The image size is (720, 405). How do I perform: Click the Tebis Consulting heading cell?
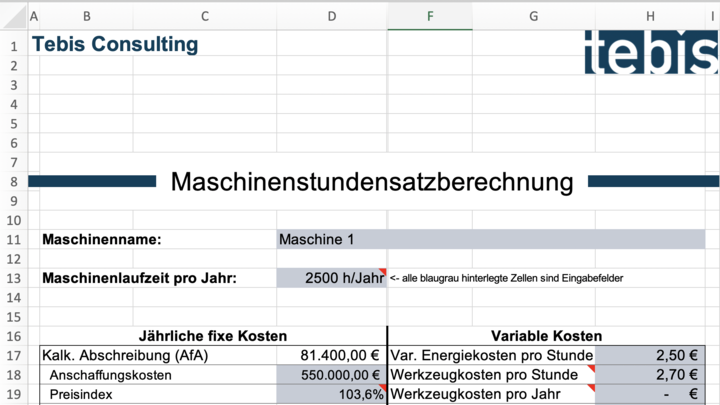coord(115,45)
